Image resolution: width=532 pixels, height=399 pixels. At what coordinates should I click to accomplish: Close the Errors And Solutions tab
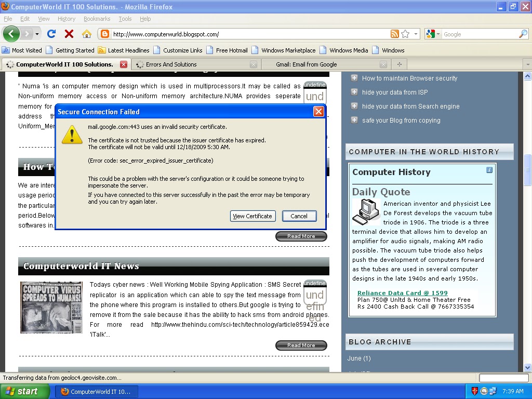click(x=253, y=64)
